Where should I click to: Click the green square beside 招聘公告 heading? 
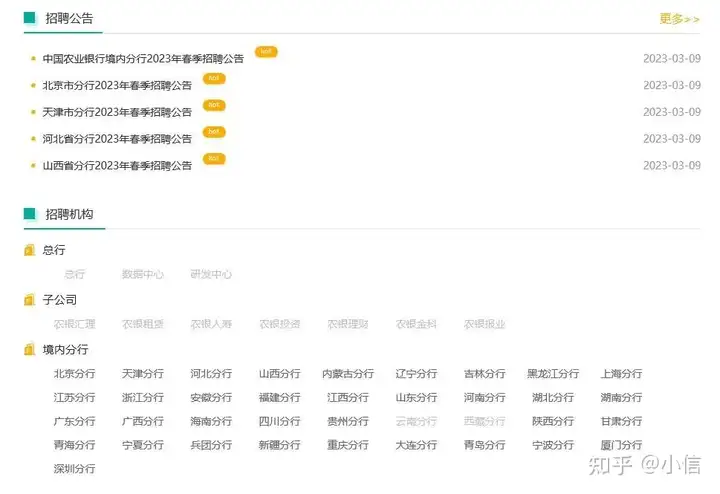tap(29, 18)
